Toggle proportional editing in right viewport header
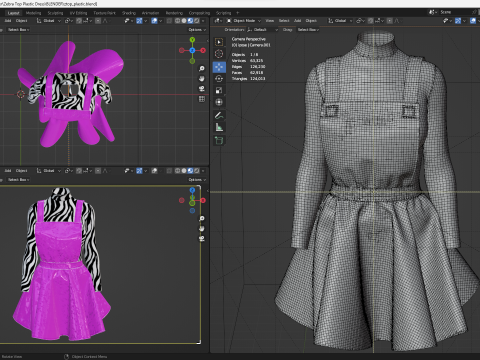480x360 pixels. [x=390, y=21]
